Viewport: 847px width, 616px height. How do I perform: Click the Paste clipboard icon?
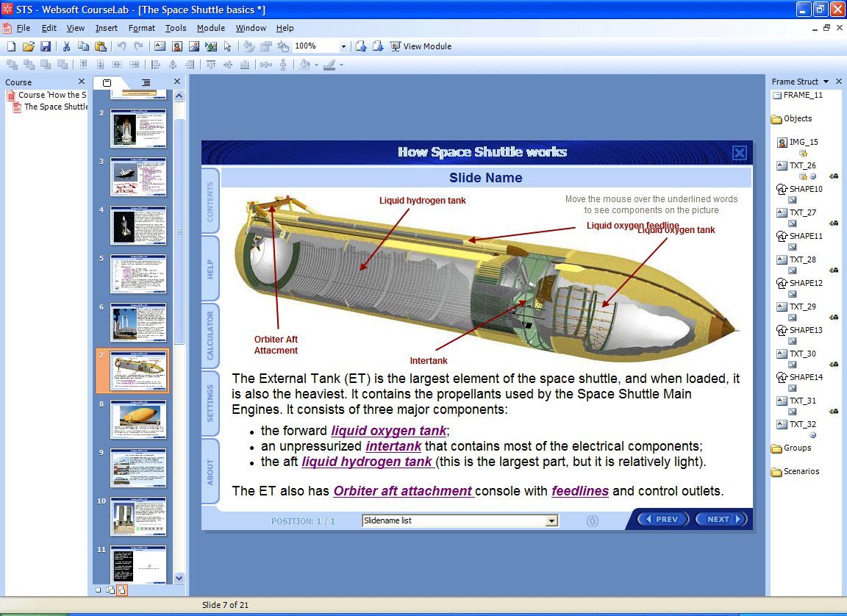pyautogui.click(x=100, y=46)
